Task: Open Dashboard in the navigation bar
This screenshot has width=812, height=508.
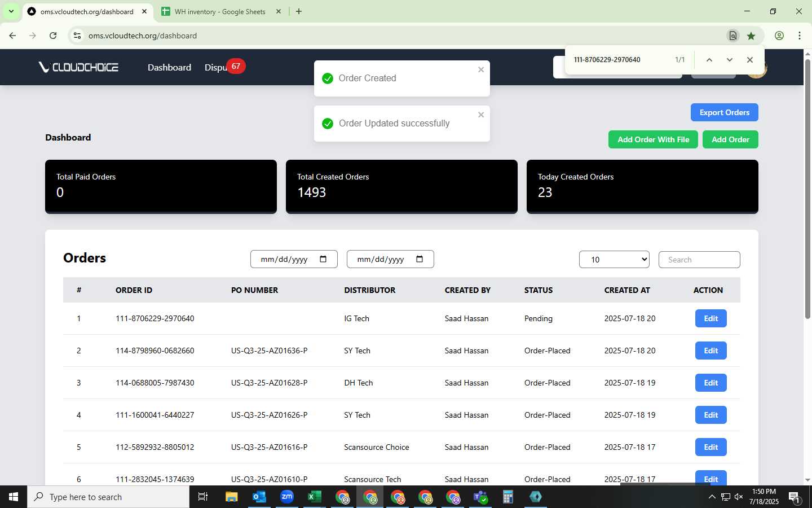Action: pyautogui.click(x=169, y=67)
